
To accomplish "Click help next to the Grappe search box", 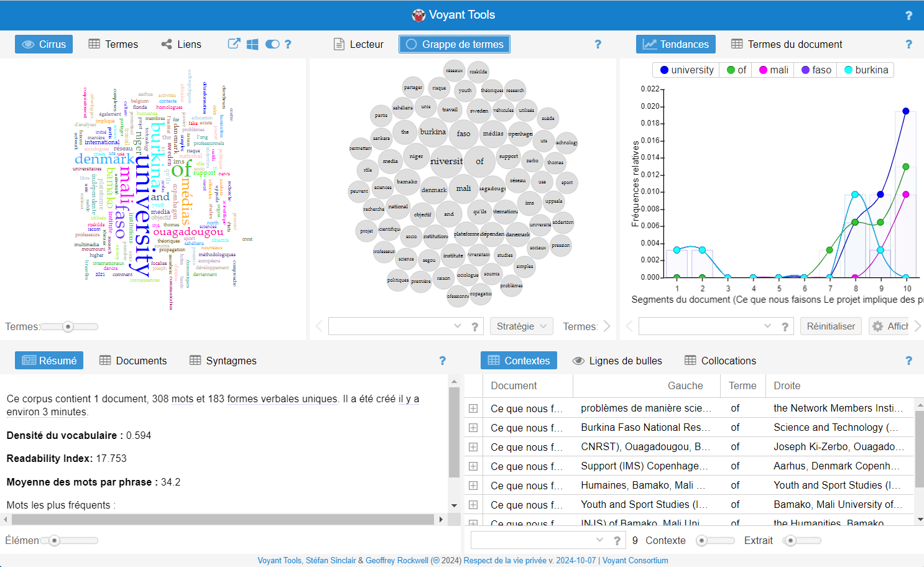I will click(x=474, y=326).
